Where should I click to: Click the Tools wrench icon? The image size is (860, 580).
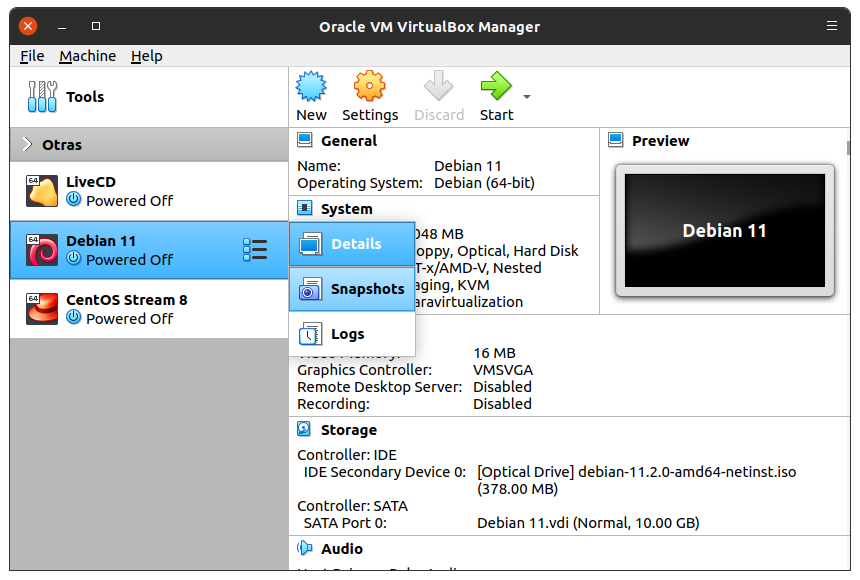click(42, 97)
